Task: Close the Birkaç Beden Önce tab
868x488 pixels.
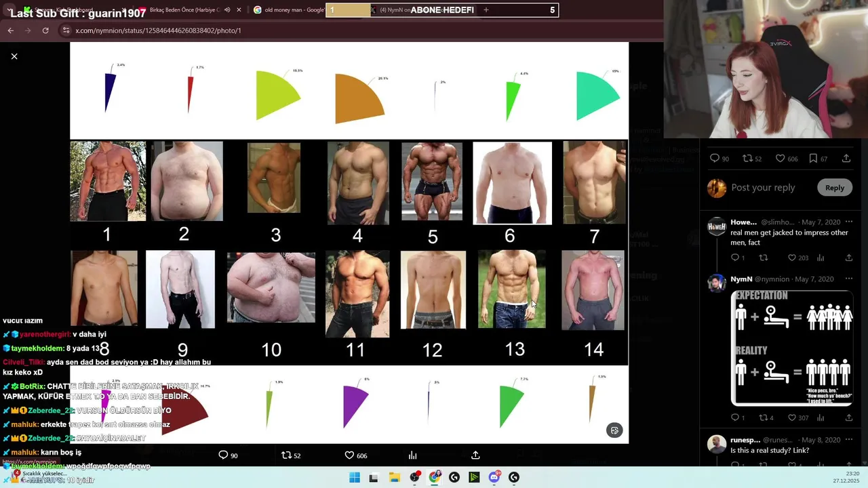Action: click(x=239, y=10)
